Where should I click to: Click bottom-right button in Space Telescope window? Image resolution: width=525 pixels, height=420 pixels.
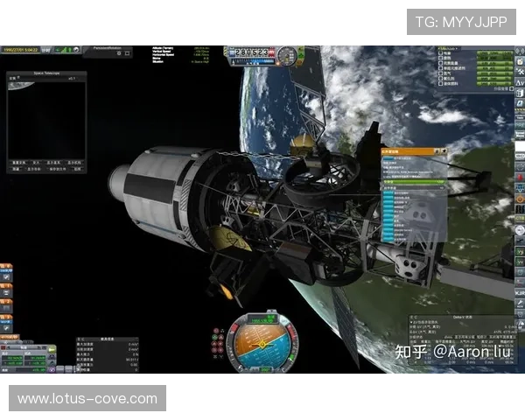[77, 169]
